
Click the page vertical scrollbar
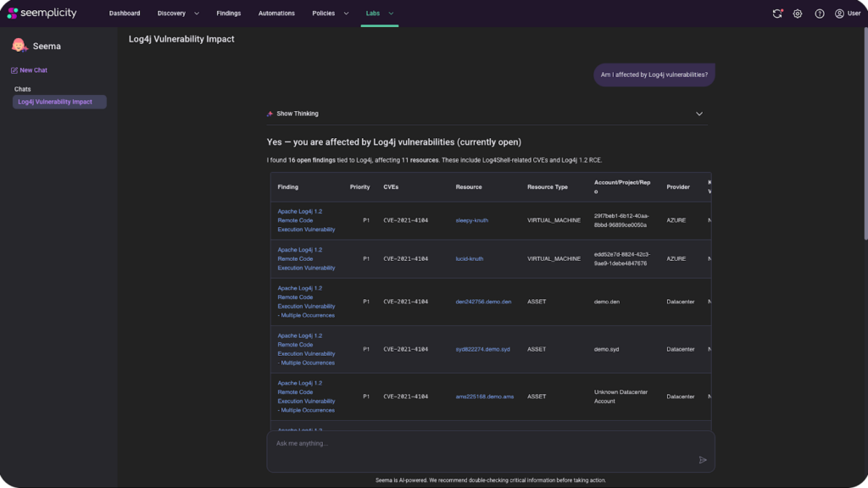coord(865,133)
